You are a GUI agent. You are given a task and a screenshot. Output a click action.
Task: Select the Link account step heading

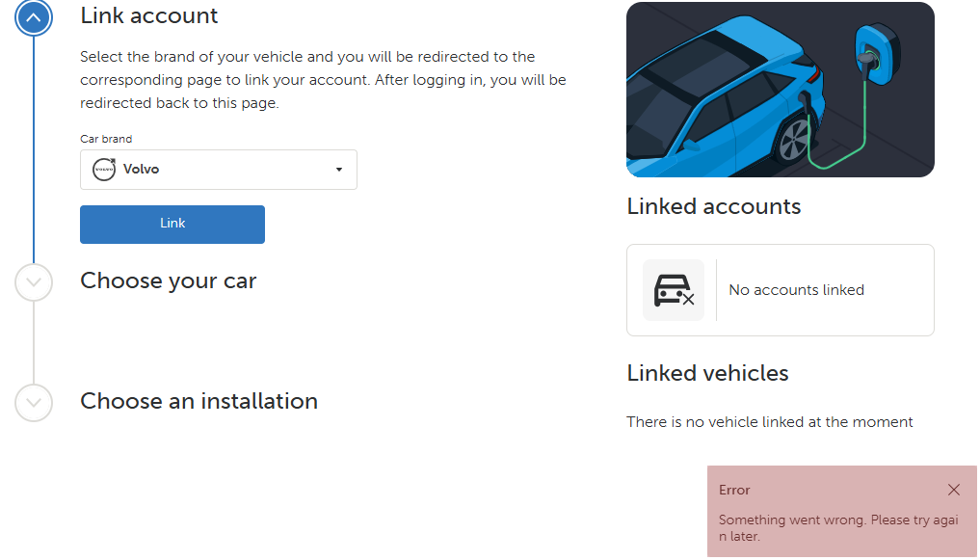coord(149,16)
